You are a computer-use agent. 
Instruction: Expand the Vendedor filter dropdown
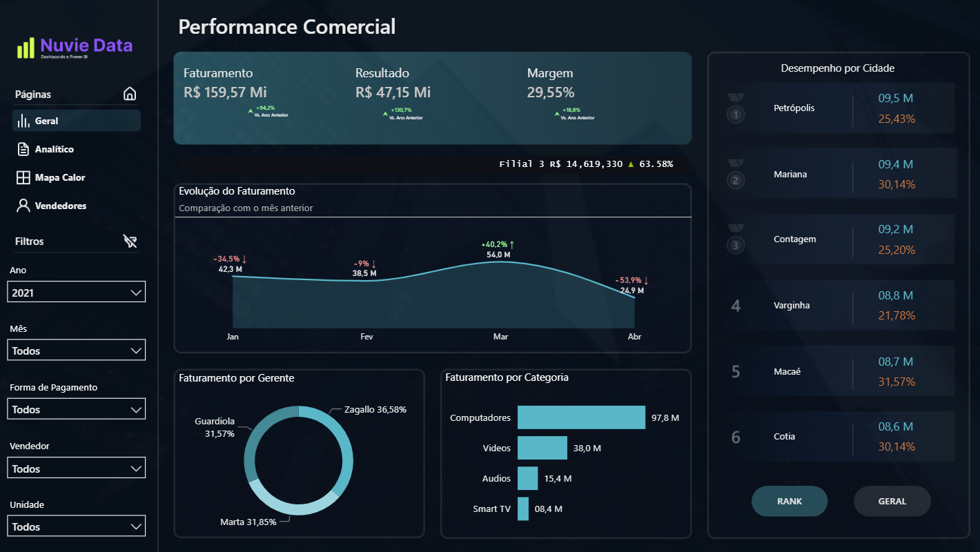click(x=77, y=468)
